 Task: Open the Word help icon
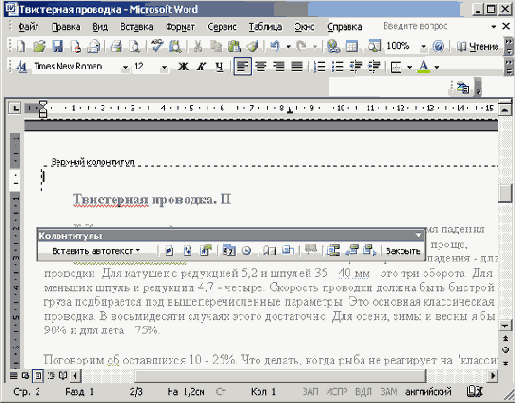(x=438, y=46)
